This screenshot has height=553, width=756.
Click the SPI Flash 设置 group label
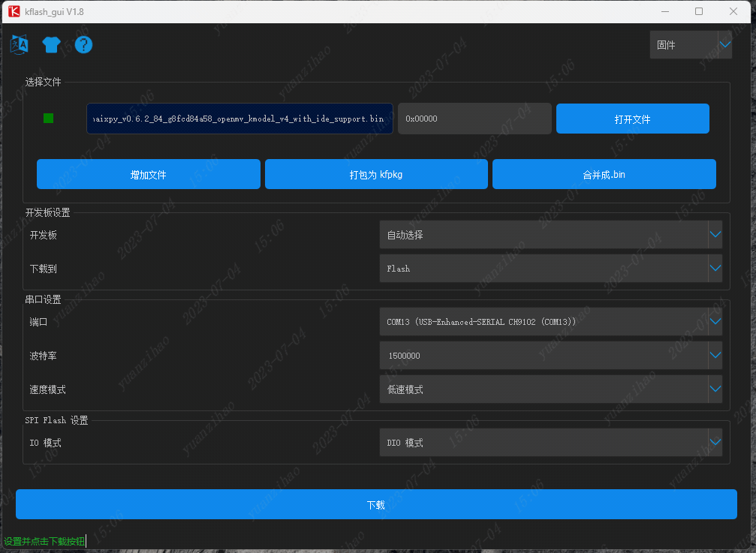coord(56,420)
